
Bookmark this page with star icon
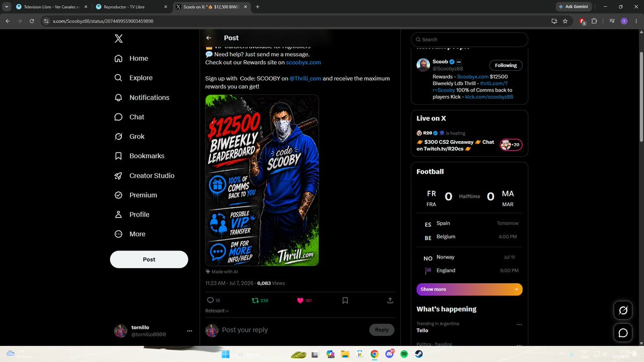coord(565,21)
